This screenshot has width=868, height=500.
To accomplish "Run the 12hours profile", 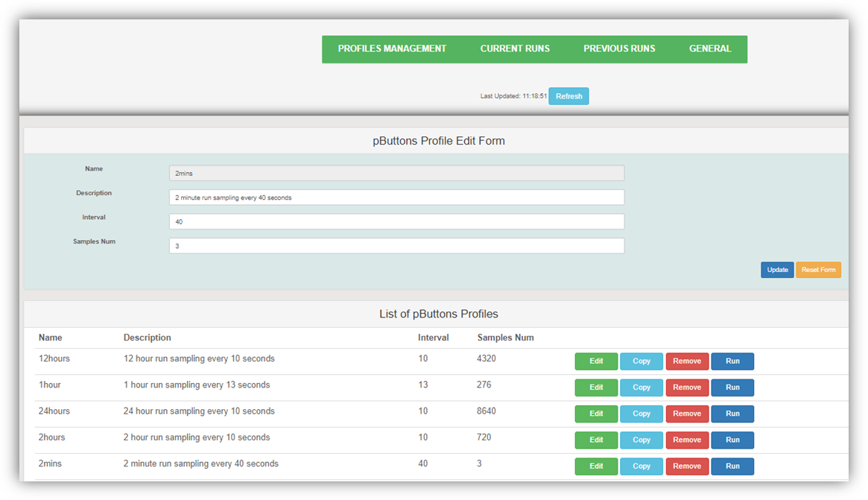I will 732,361.
